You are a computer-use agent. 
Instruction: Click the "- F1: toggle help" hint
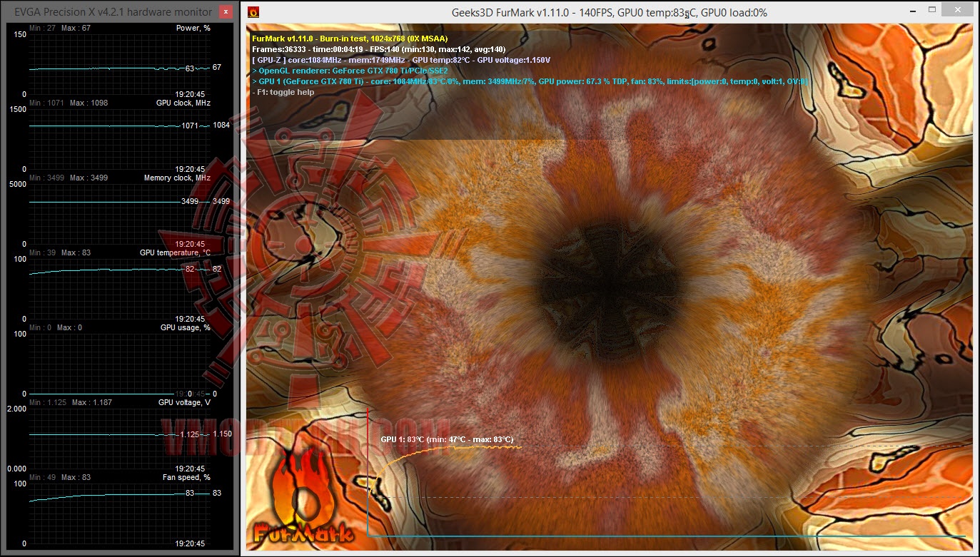(283, 92)
